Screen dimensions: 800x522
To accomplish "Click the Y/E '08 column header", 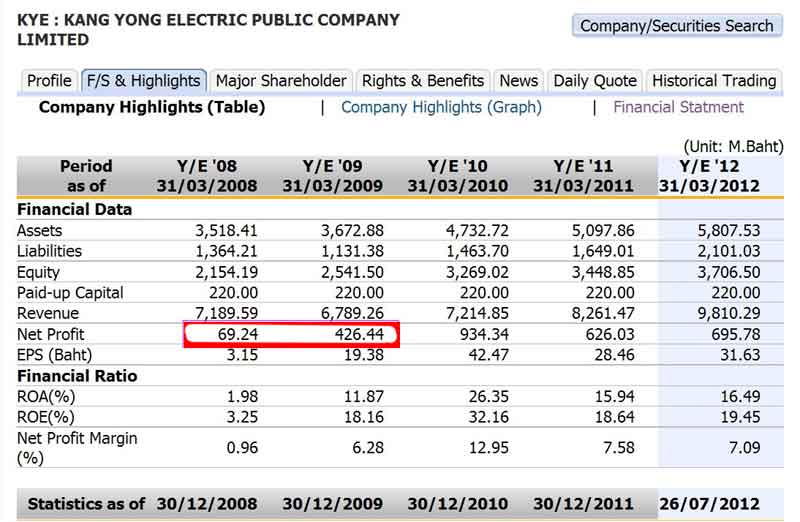I will (x=207, y=176).
